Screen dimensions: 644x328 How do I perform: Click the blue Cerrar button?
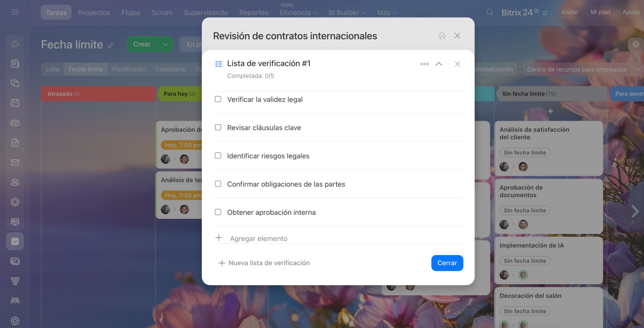tap(447, 263)
